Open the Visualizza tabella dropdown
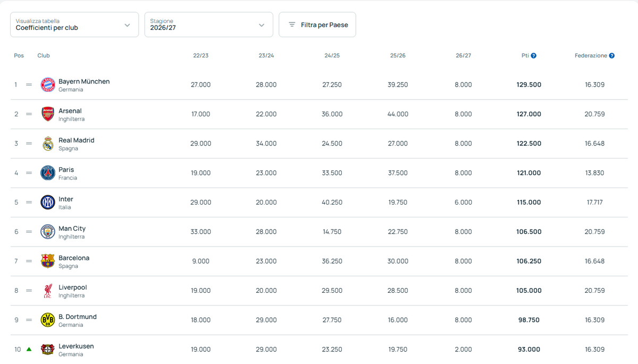 point(74,24)
